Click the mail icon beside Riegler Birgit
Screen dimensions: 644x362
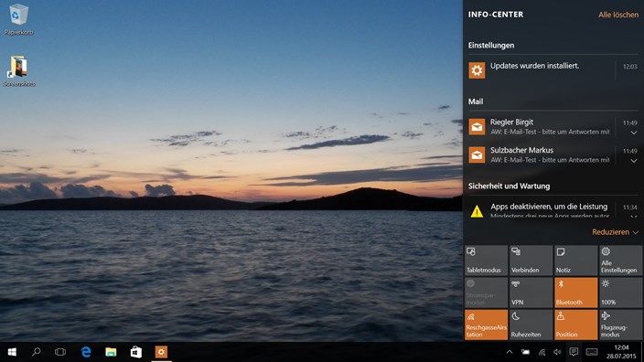[x=477, y=126]
